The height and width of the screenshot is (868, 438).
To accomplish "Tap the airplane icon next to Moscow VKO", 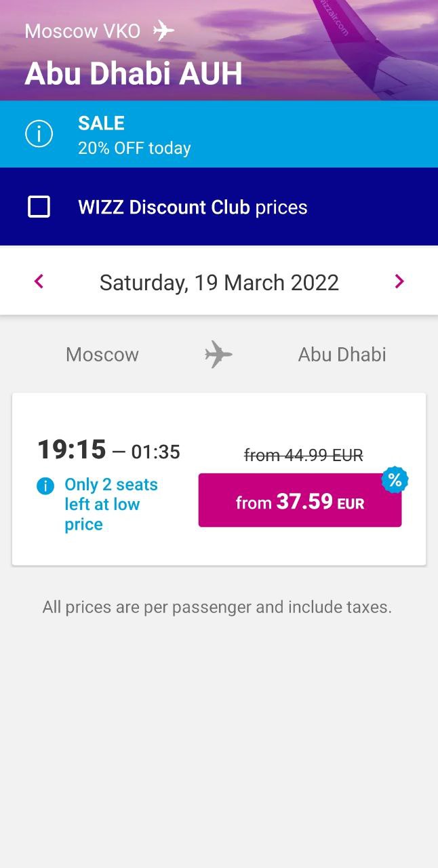I will [x=163, y=31].
